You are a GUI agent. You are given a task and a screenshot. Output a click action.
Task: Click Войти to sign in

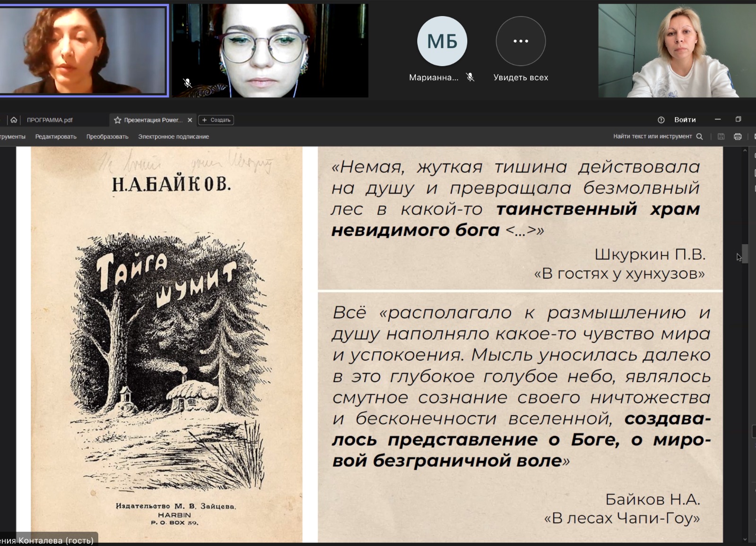point(685,120)
